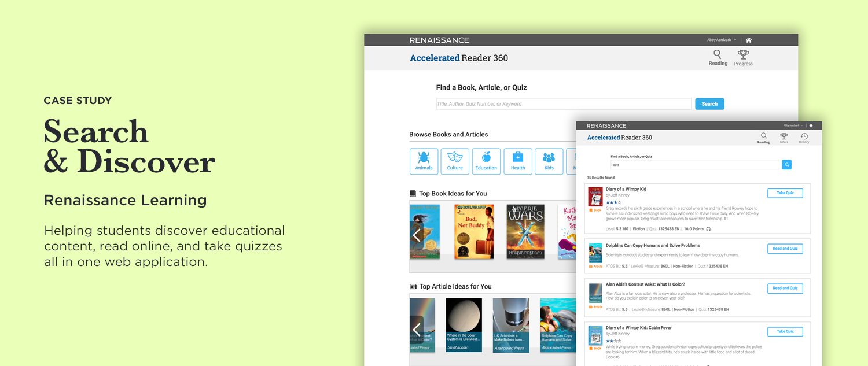Click star rating on Diary of a Wimpy Kid
This screenshot has height=366, width=868.
[x=613, y=202]
